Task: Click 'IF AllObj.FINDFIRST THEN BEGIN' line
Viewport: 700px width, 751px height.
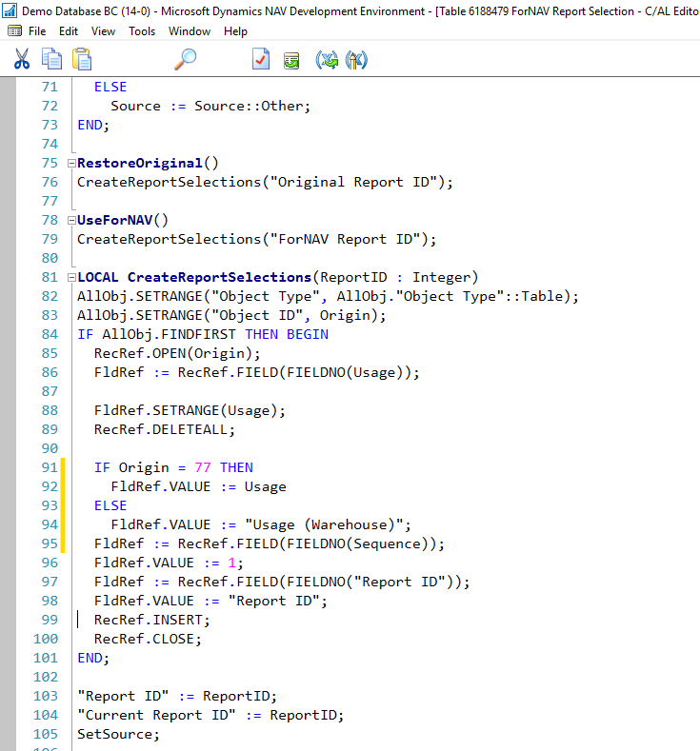Action: 203,334
